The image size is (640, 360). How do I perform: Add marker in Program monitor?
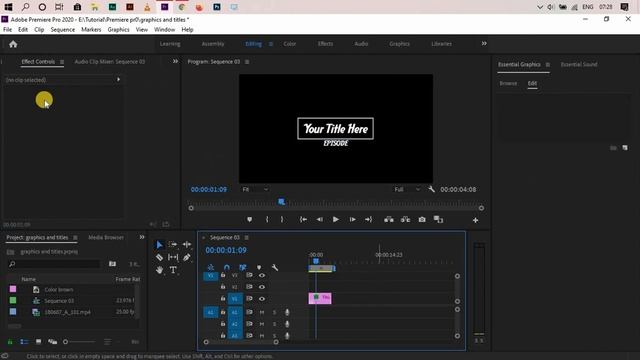coord(249,220)
